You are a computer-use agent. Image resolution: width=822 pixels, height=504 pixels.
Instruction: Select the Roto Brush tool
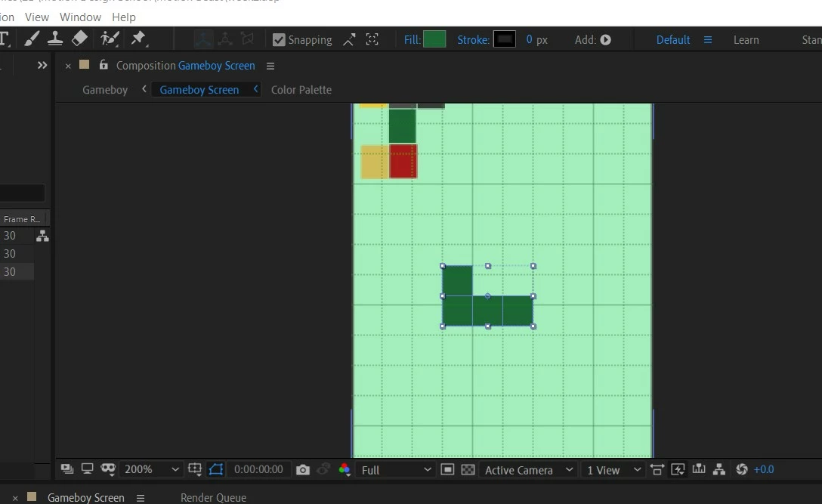(x=110, y=39)
